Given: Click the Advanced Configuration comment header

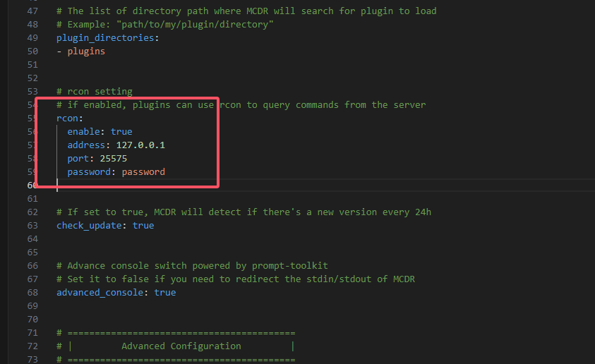Looking at the screenshot, I should point(181,346).
